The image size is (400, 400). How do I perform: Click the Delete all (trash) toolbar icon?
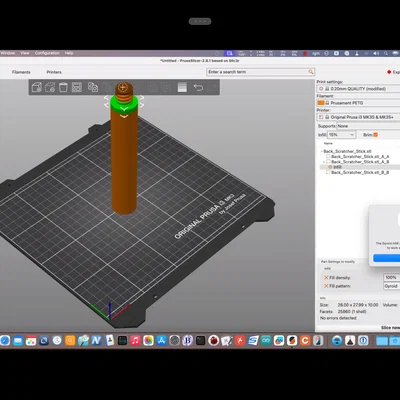click(x=63, y=87)
